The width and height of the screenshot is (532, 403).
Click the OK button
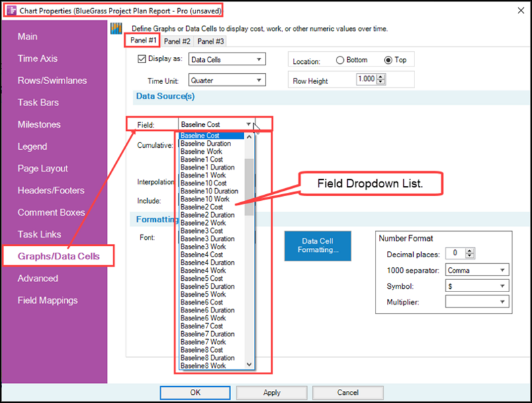(195, 392)
